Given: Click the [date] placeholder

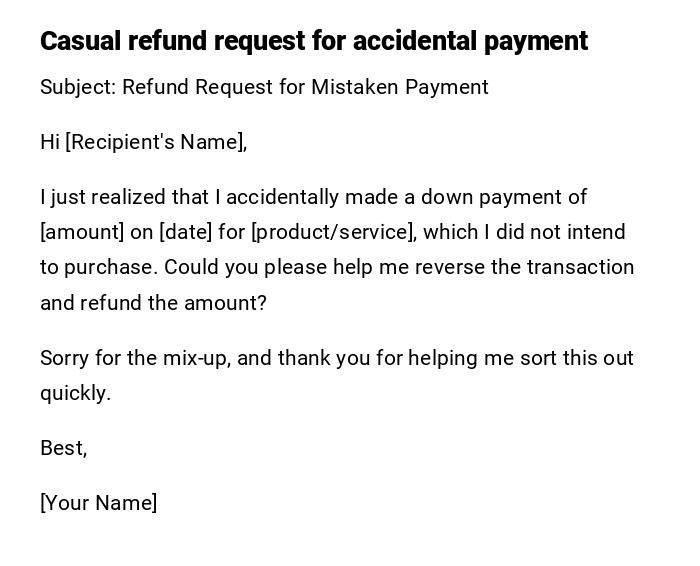Looking at the screenshot, I should pyautogui.click(x=185, y=232).
